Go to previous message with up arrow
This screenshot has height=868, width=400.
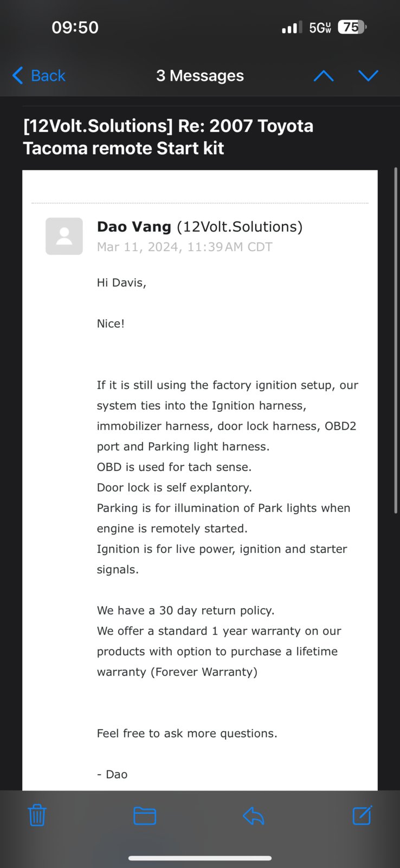click(324, 76)
